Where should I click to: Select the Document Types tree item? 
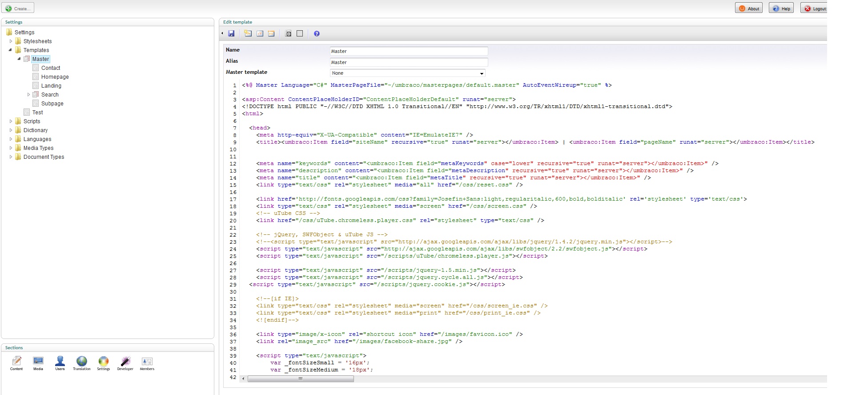coord(44,157)
